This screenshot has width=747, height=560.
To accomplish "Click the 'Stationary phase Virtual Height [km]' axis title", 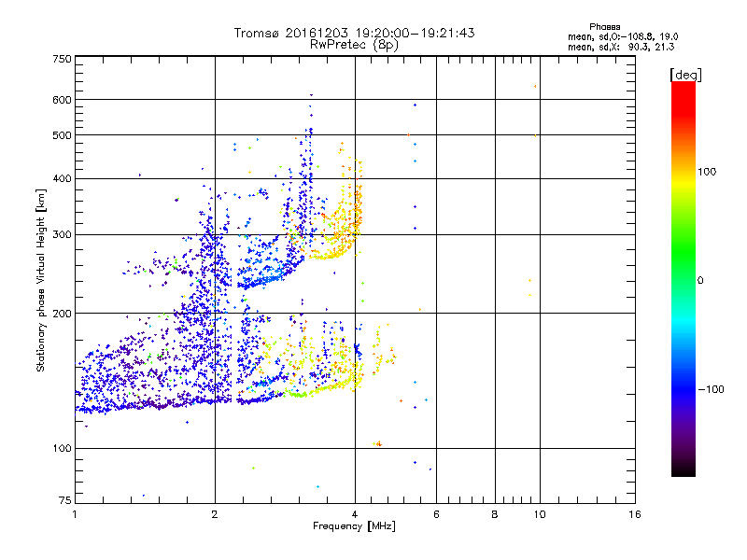I will point(40,280).
